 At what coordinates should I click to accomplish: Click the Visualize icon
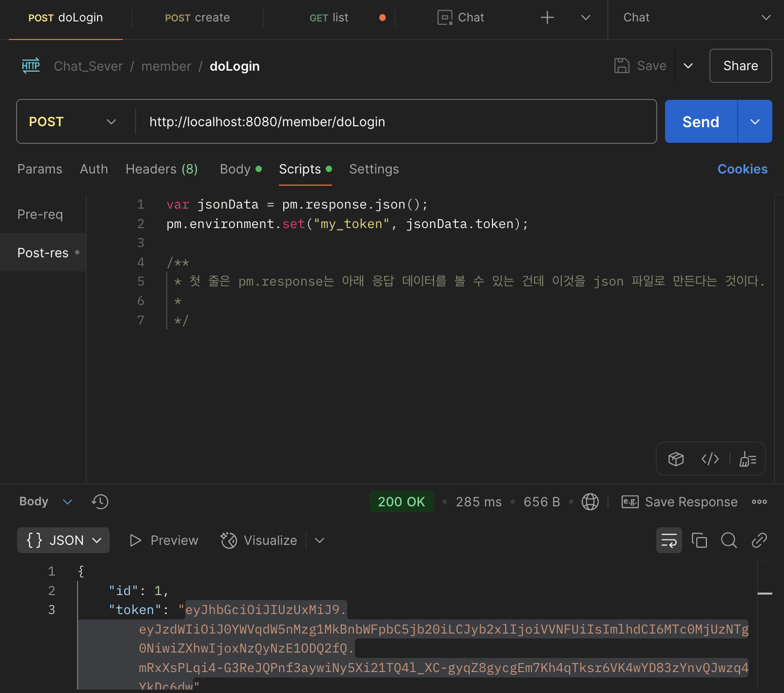click(229, 540)
